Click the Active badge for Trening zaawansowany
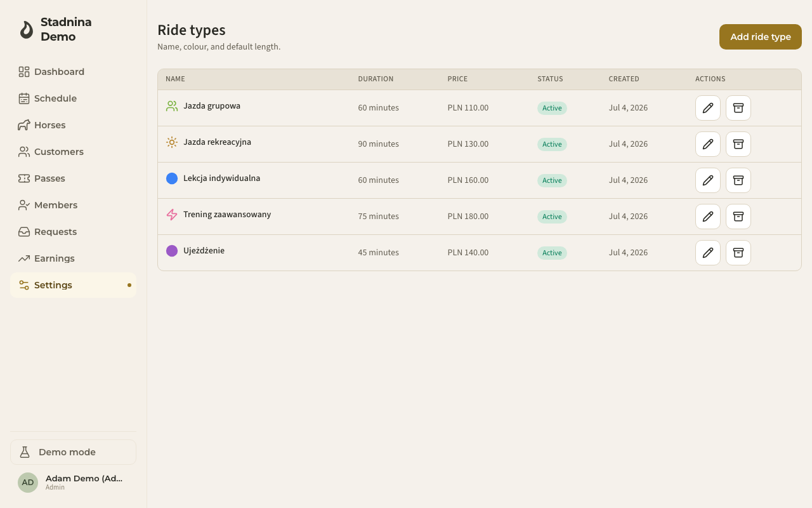This screenshot has width=812, height=508. 552,217
